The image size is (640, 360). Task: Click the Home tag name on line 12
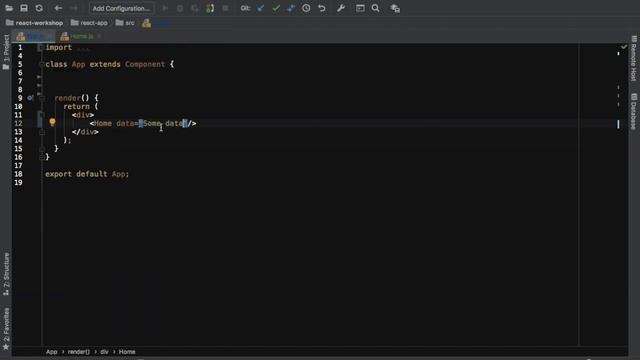pyautogui.click(x=103, y=123)
